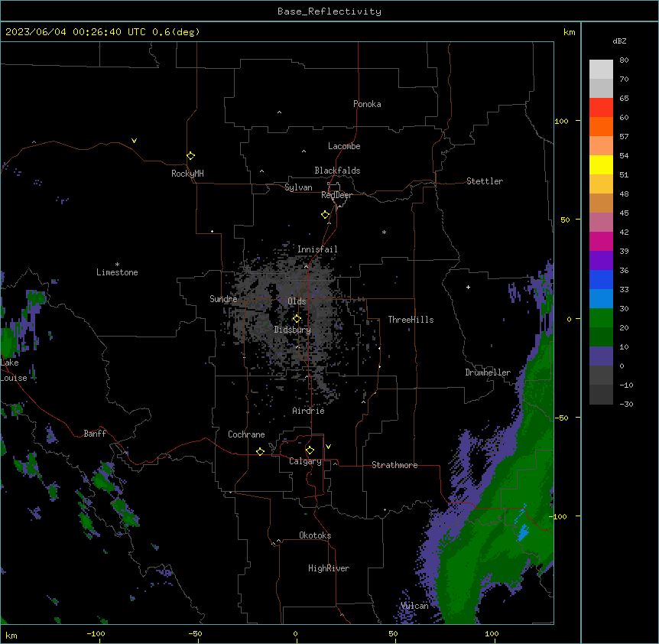Image resolution: width=659 pixels, height=644 pixels.
Task: Click the Sundre label
Action: click(223, 299)
